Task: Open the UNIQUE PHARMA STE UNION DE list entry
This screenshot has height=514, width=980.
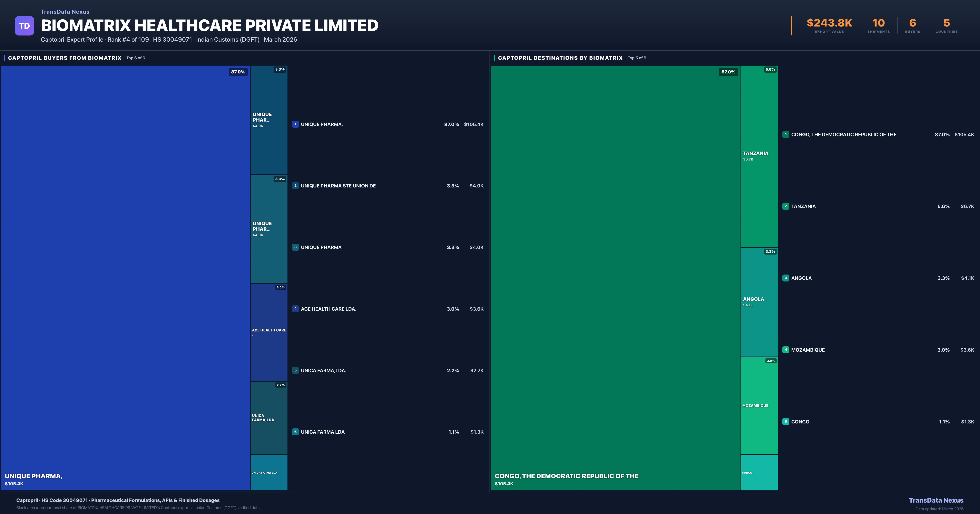Action: [338, 186]
